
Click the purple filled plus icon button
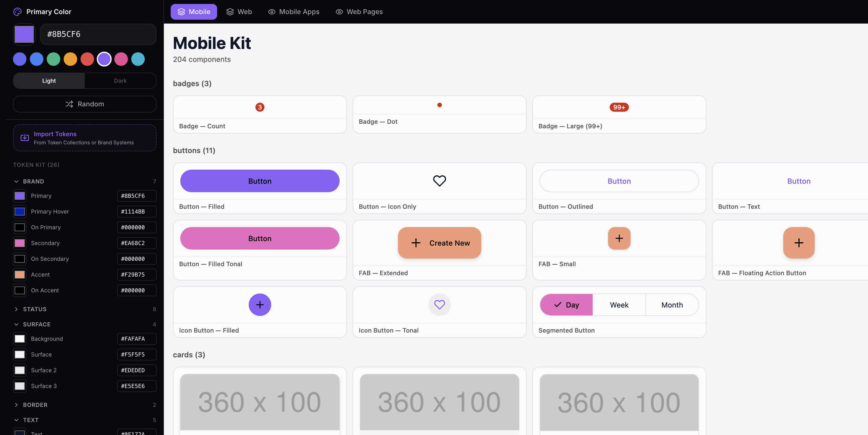pyautogui.click(x=259, y=305)
